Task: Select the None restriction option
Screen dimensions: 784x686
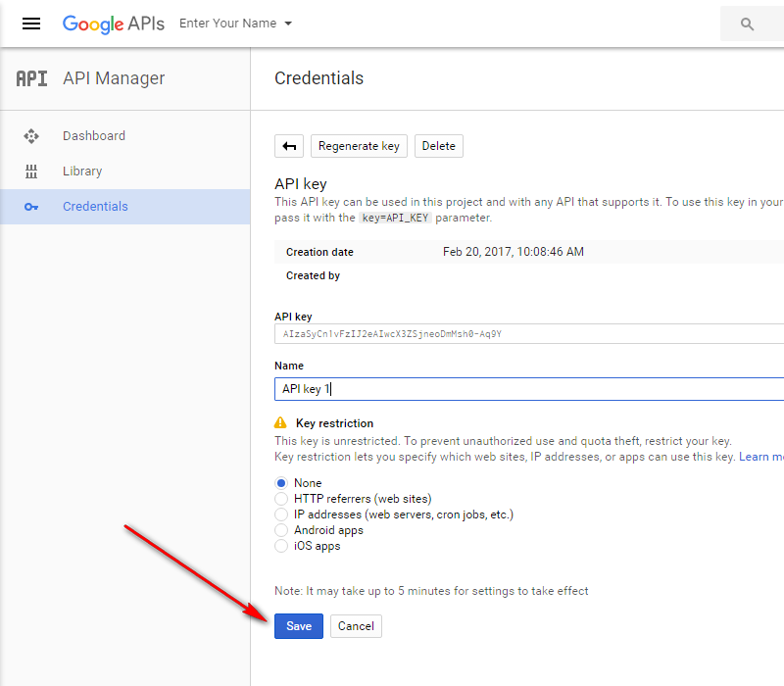Action: [281, 483]
